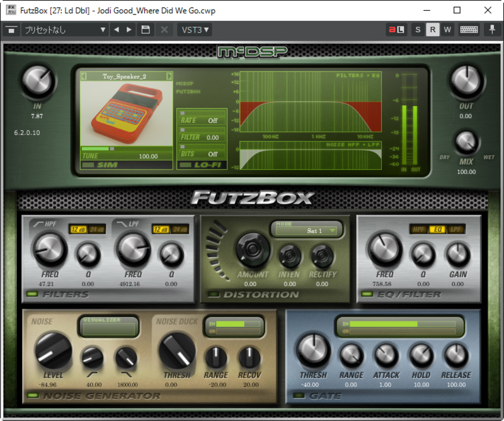Click the red aL automation indicator icon

tap(396, 30)
